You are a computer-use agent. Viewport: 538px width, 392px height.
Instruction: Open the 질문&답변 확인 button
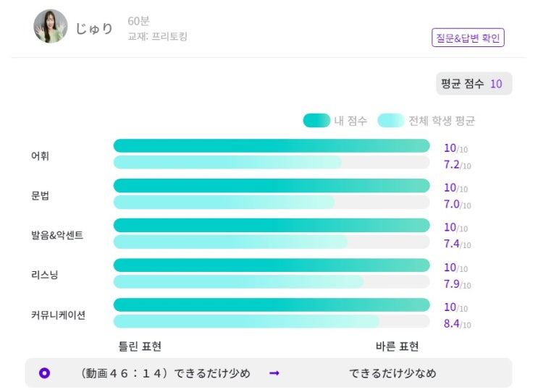(468, 38)
